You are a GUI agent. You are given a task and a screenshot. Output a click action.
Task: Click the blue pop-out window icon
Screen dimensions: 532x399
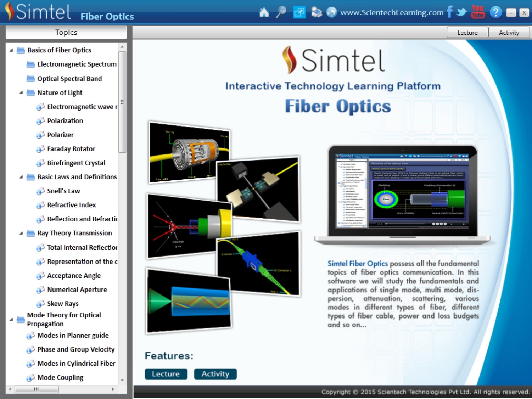click(299, 12)
